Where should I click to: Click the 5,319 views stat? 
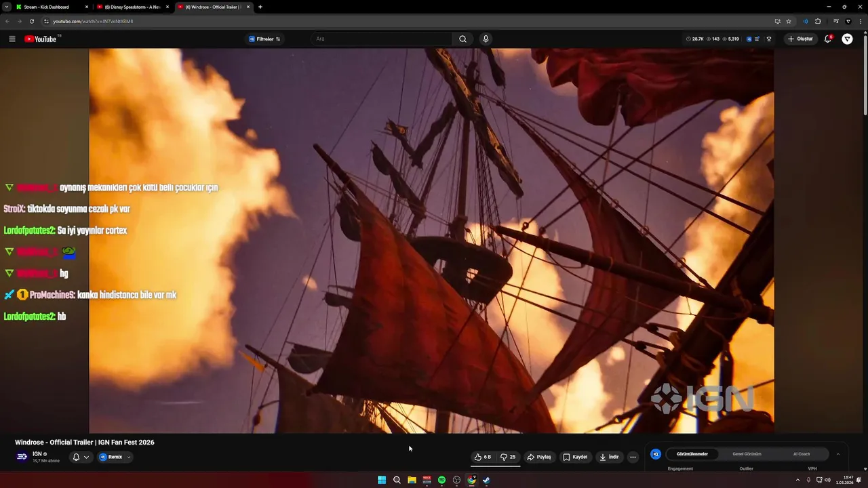(730, 39)
